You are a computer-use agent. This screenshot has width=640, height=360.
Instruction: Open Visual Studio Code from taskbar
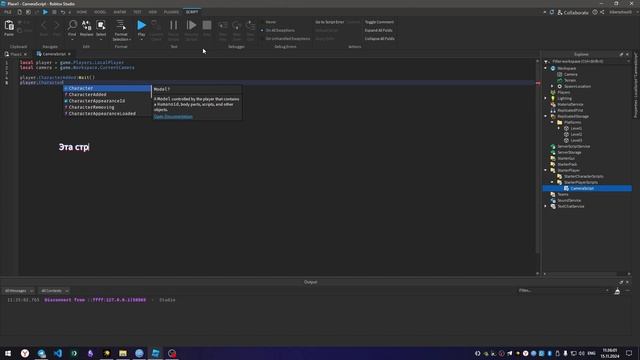58,353
